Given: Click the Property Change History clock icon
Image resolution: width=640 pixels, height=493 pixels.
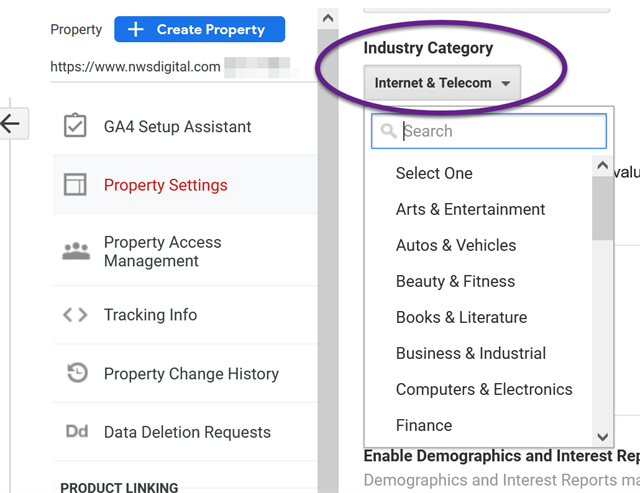Looking at the screenshot, I should (x=77, y=373).
